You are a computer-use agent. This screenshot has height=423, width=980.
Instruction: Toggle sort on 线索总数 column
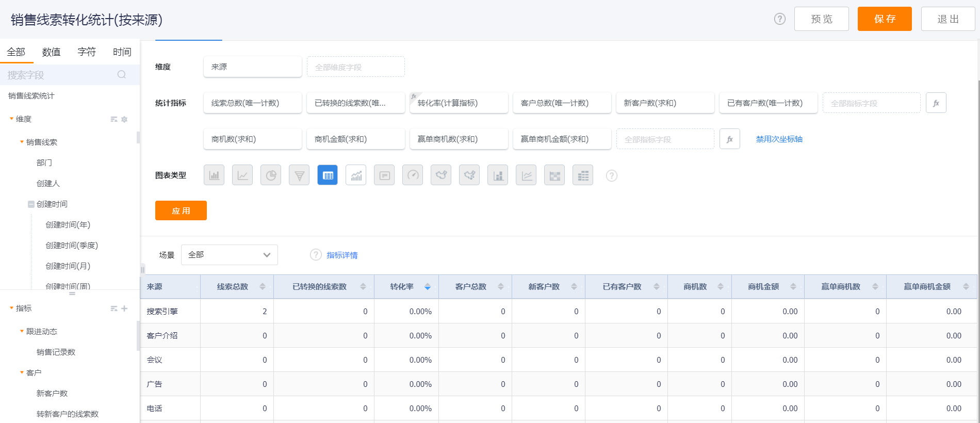click(263, 287)
